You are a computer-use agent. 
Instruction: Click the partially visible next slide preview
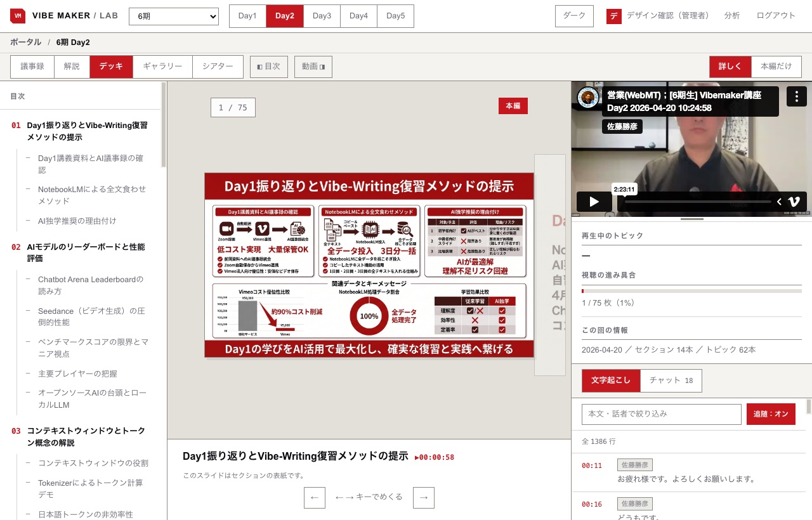pyautogui.click(x=550, y=265)
